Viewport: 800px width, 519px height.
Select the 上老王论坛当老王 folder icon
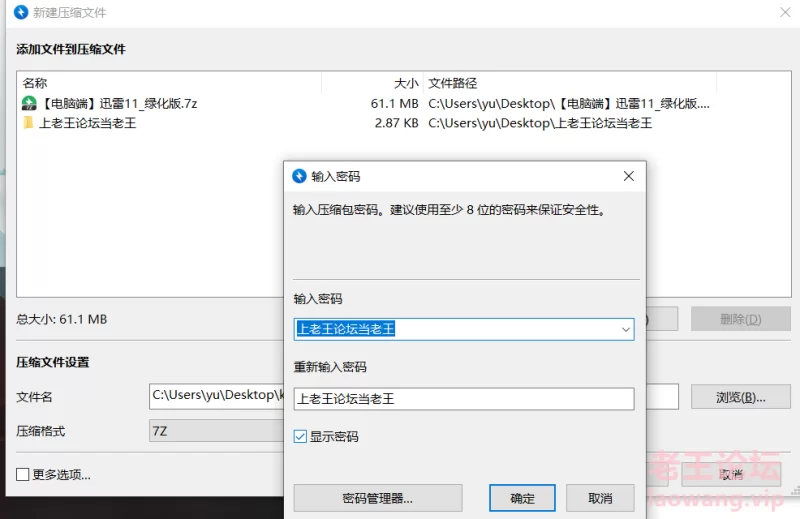point(29,123)
